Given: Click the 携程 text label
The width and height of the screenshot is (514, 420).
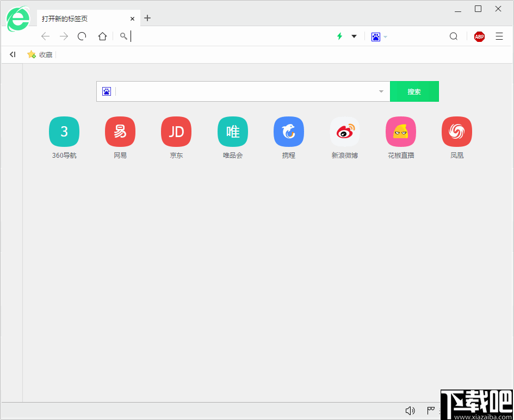Looking at the screenshot, I should [x=289, y=156].
